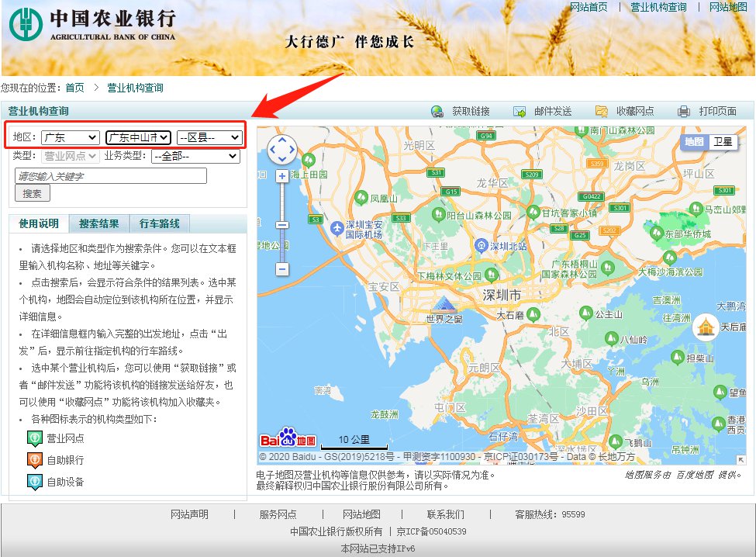Screen dimensions: 756x557
Task: Click the 邮件发送 mail icon
Action: (x=520, y=112)
